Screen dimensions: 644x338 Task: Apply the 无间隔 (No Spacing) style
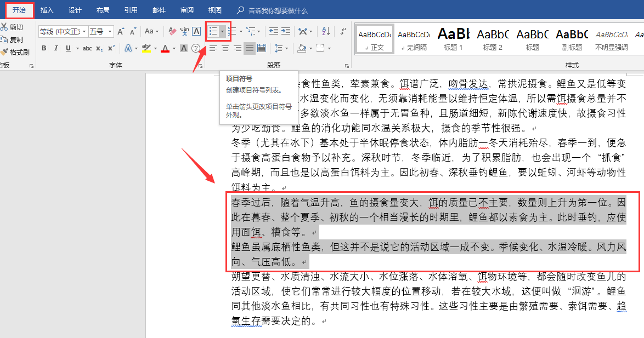click(x=414, y=40)
